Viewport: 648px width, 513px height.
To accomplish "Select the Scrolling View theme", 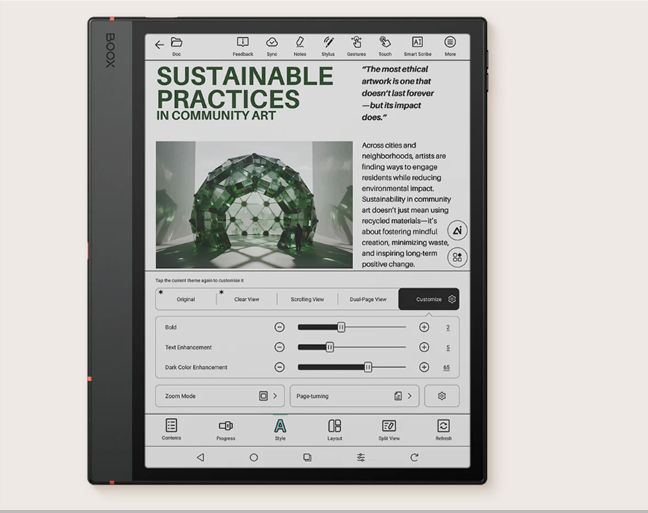I will (x=307, y=299).
